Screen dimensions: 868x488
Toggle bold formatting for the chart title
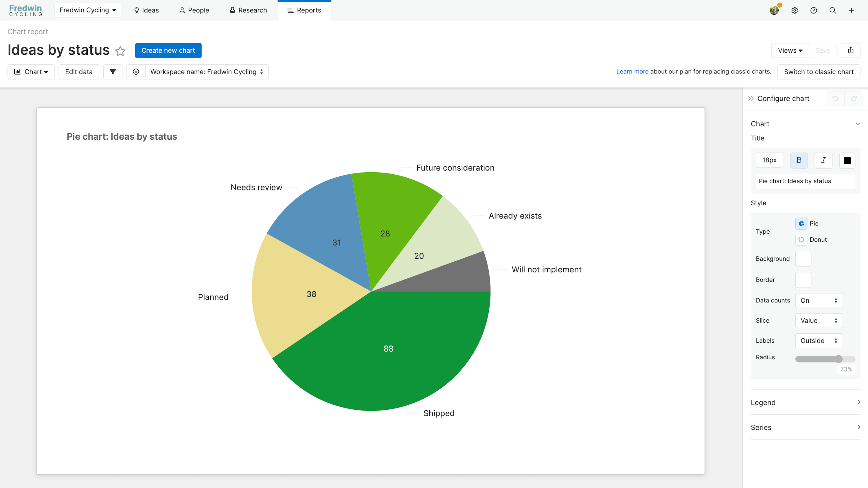point(799,160)
